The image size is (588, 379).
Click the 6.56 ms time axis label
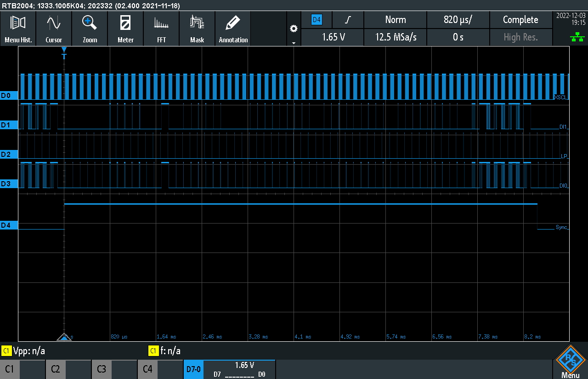click(441, 337)
